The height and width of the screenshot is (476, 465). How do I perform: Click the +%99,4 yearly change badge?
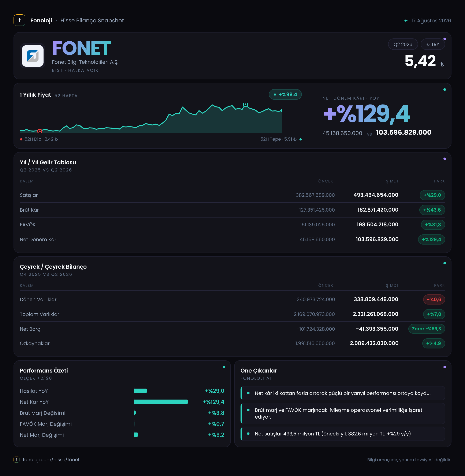[x=285, y=94]
